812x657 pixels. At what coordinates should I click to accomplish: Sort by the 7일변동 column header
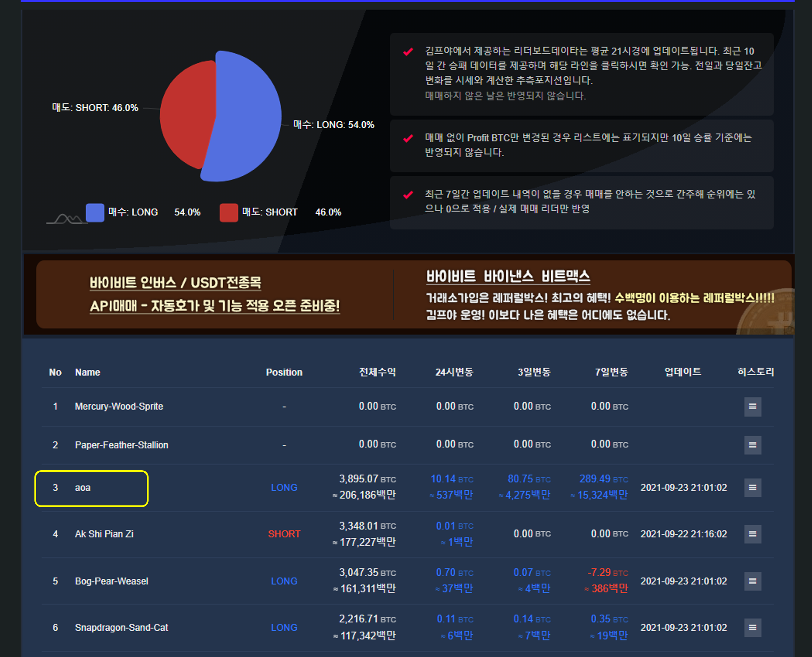click(x=611, y=372)
